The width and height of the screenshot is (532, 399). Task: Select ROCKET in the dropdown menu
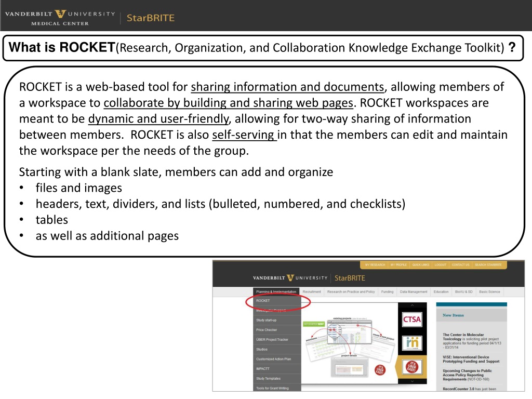click(x=277, y=301)
